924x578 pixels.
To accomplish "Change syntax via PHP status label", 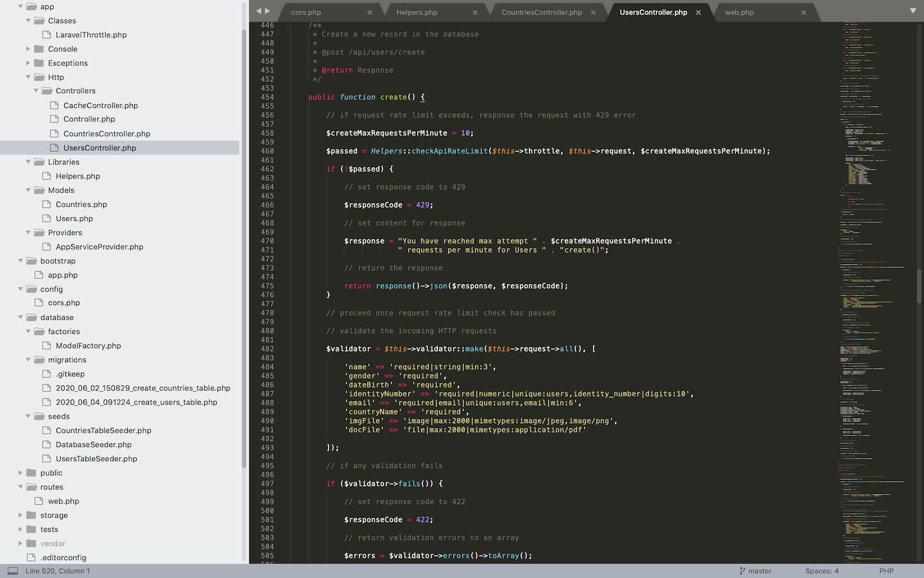I will click(x=886, y=571).
